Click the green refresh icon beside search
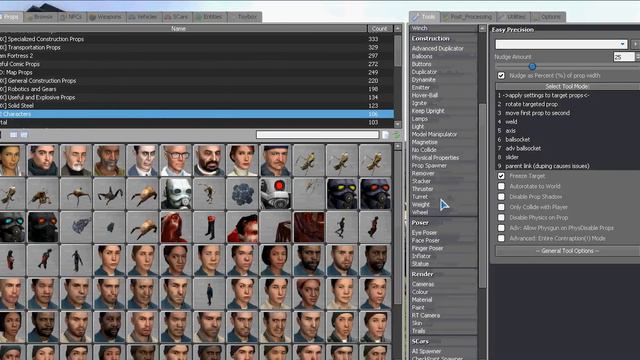The image size is (640, 360). click(x=396, y=135)
